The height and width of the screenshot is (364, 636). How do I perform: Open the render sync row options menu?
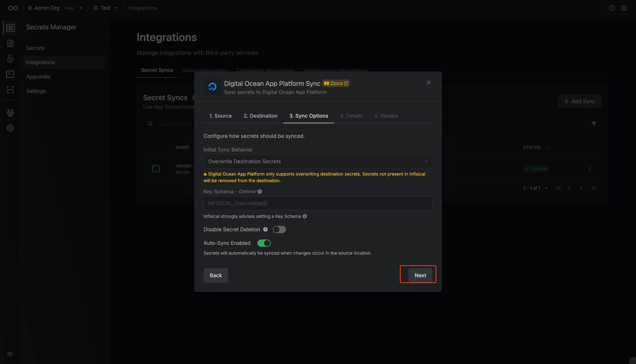click(589, 169)
